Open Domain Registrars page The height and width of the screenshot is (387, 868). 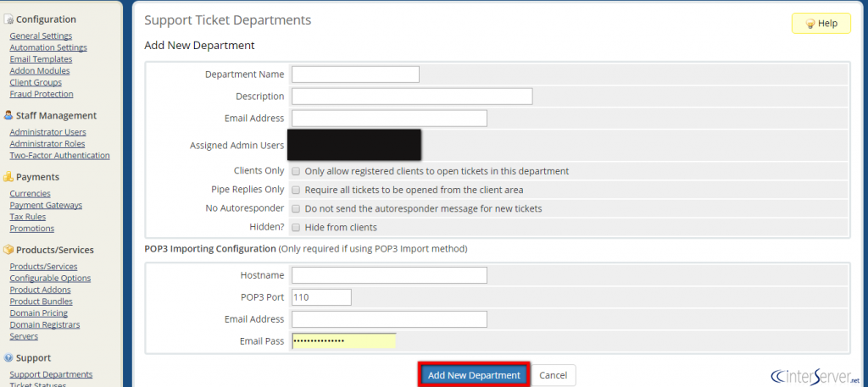coord(45,324)
